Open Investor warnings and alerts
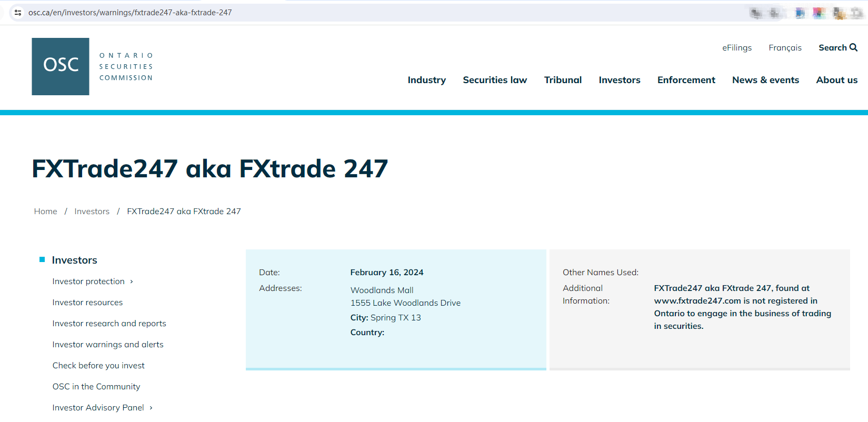This screenshot has width=868, height=422. pos(108,345)
